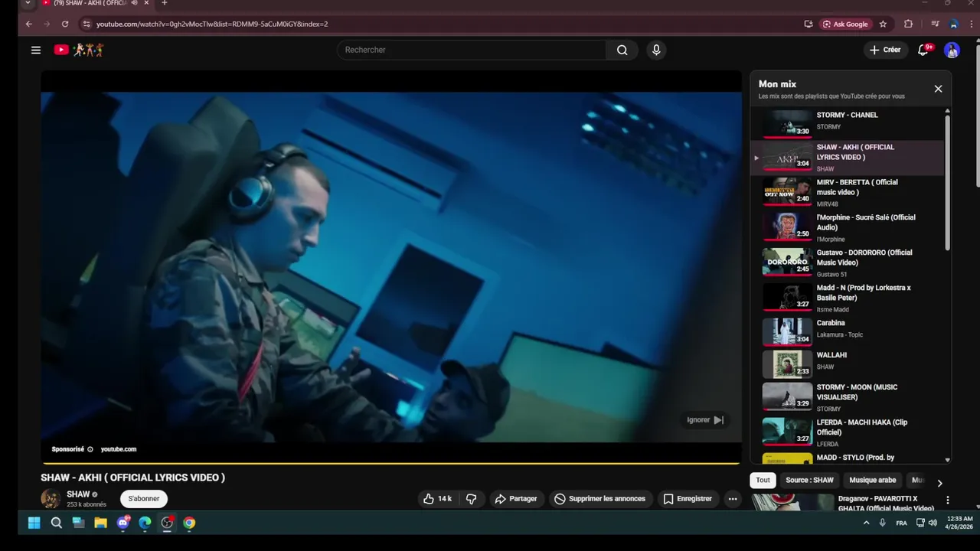Share the video with Partager
Viewport: 980px width, 551px height.
tap(515, 499)
